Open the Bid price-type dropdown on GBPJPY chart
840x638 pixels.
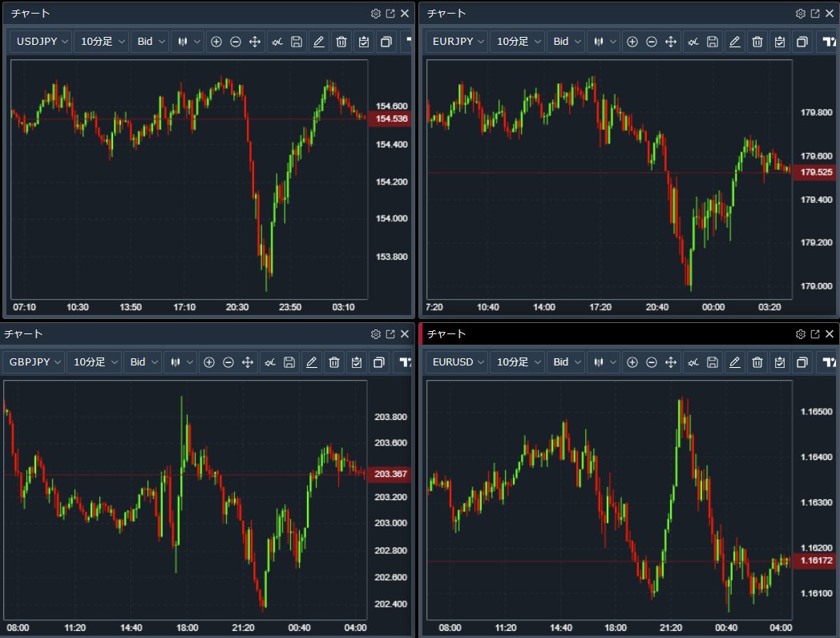[143, 362]
